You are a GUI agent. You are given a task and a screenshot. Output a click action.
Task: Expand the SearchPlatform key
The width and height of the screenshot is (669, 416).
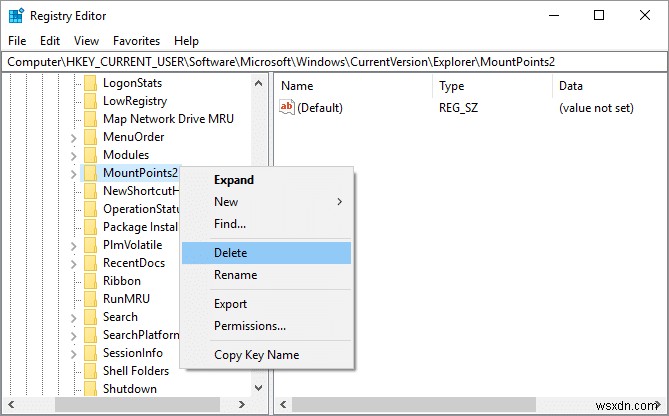73,336
